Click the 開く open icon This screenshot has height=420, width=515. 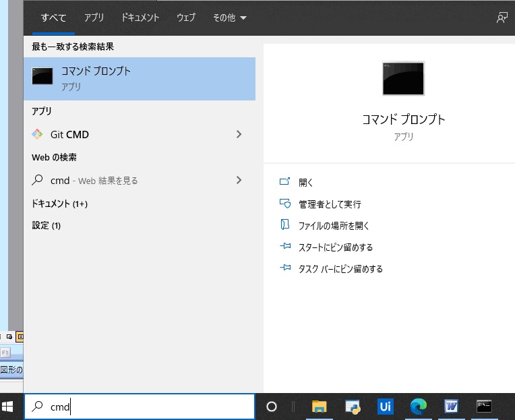pyautogui.click(x=284, y=181)
